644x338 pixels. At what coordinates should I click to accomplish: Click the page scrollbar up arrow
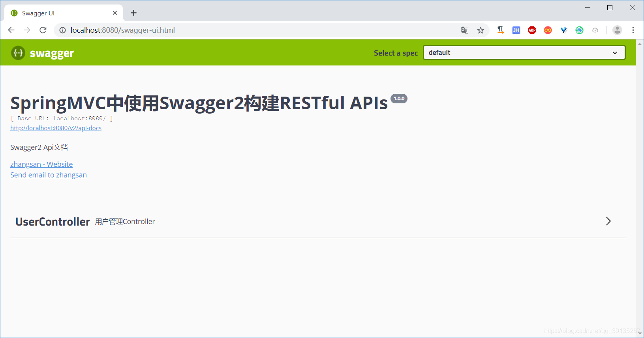point(640,43)
